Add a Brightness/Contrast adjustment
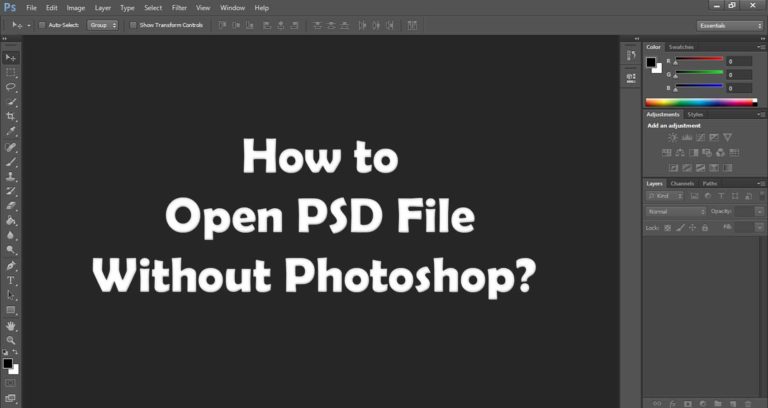Image resolution: width=768 pixels, height=408 pixels. point(673,138)
